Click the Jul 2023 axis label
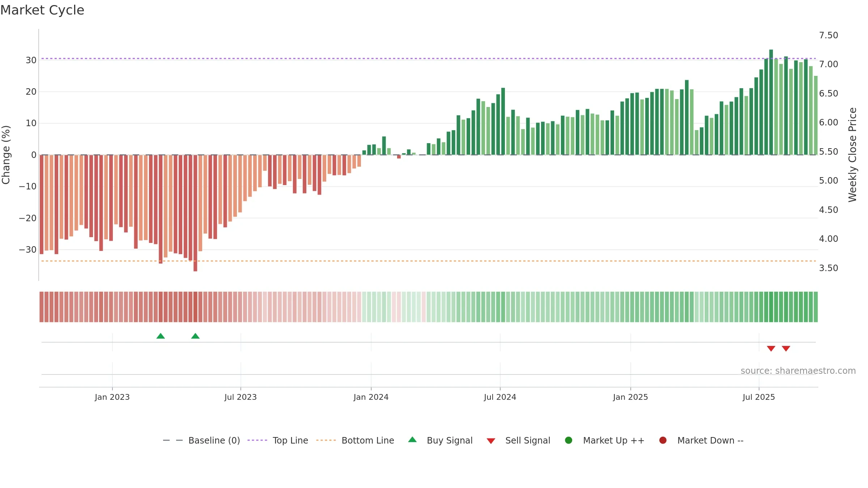Viewport: 868px width, 488px height. (x=241, y=397)
